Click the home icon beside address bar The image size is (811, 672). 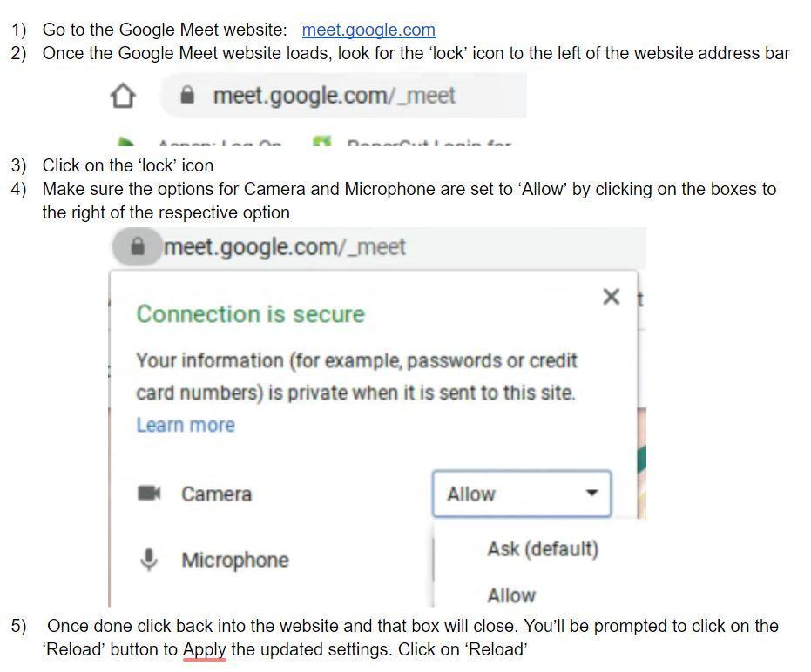click(123, 96)
